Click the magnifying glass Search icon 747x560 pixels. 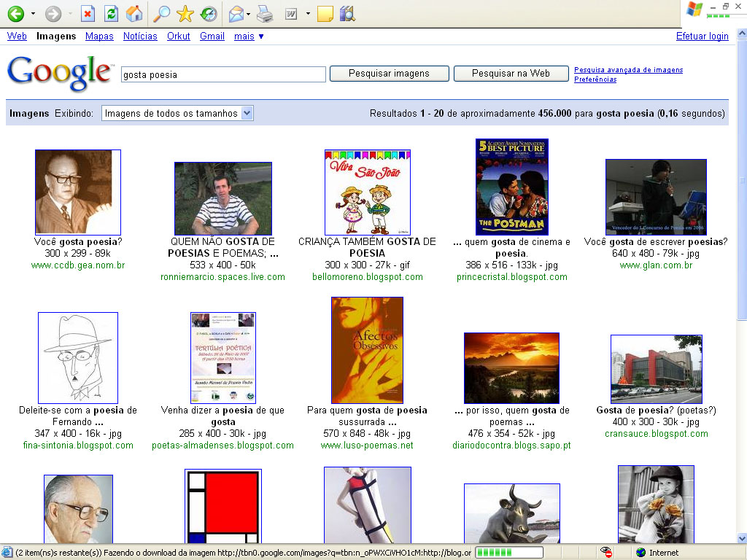(162, 13)
